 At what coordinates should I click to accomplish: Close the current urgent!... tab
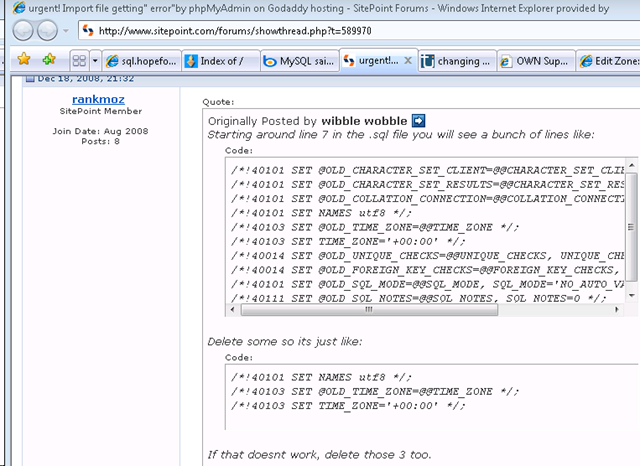[407, 60]
